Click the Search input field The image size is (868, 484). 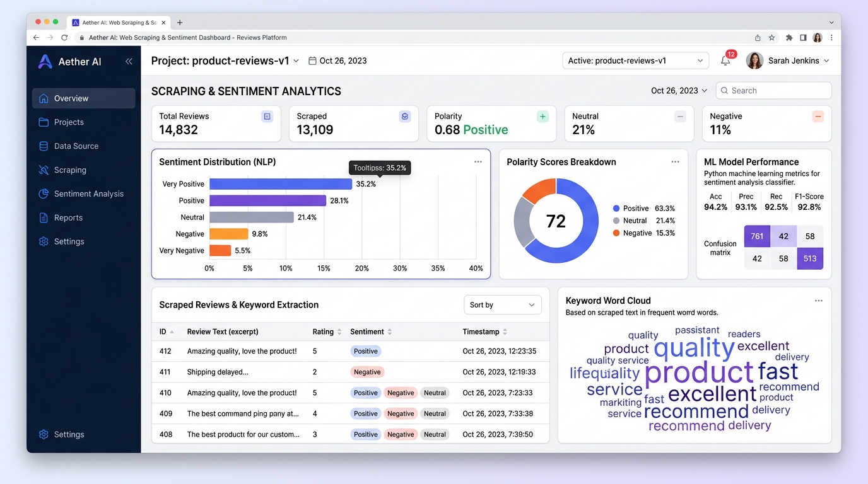(x=773, y=91)
